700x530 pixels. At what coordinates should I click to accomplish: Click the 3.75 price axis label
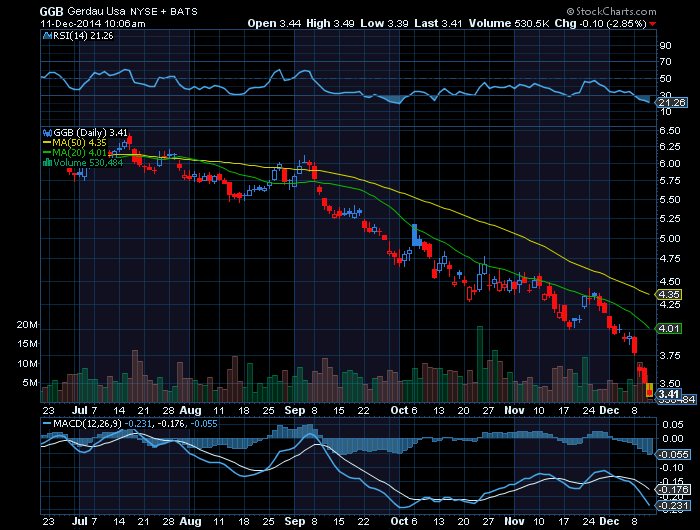click(x=670, y=355)
